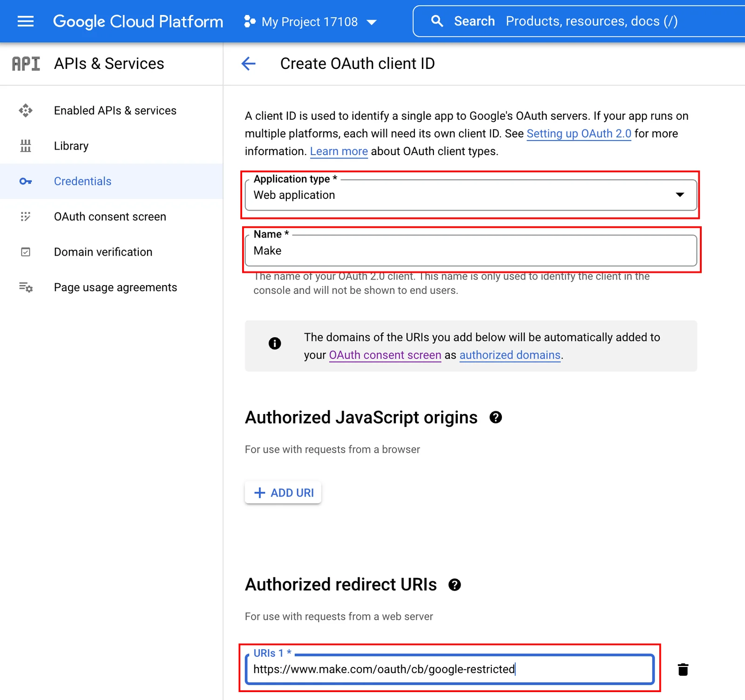Open the hamburger navigation menu

[x=26, y=21]
